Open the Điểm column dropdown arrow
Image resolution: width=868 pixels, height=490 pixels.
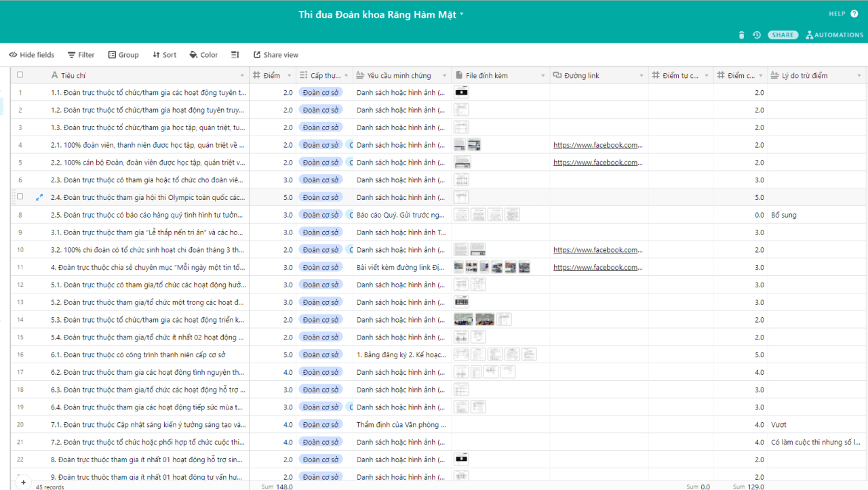coord(290,76)
